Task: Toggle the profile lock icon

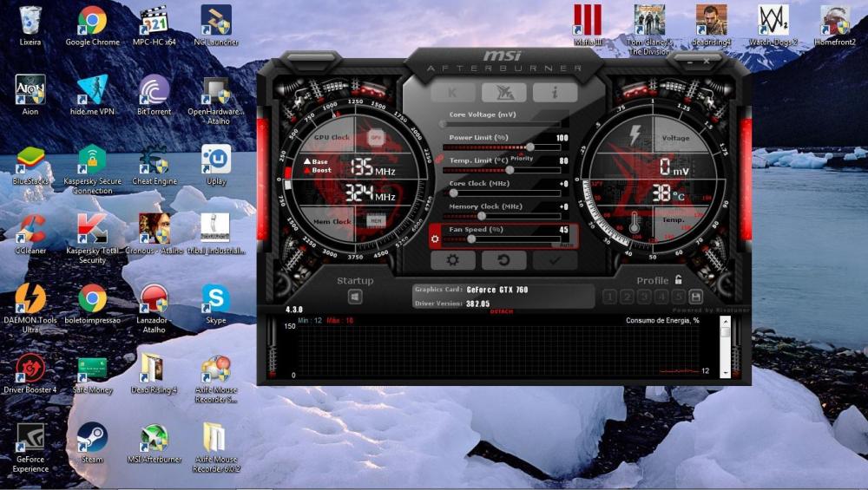Action: 678,280
